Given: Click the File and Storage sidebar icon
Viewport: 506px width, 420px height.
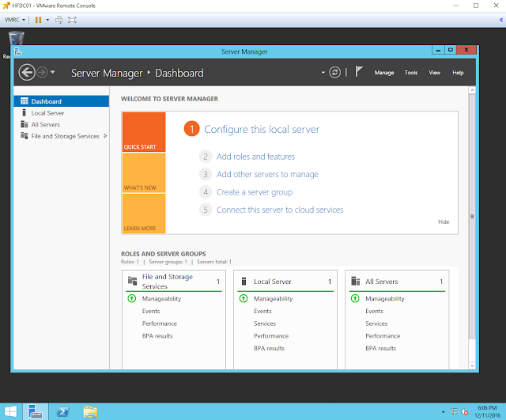Looking at the screenshot, I should (x=25, y=135).
